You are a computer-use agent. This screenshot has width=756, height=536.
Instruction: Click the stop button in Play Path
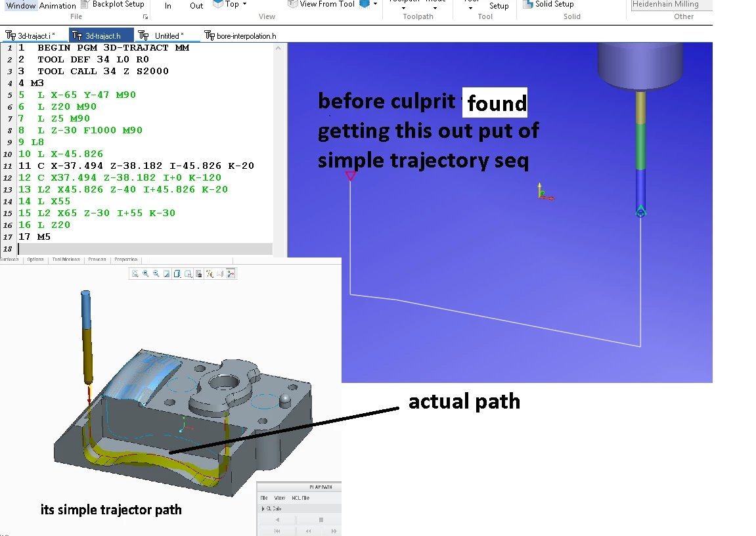321,520
